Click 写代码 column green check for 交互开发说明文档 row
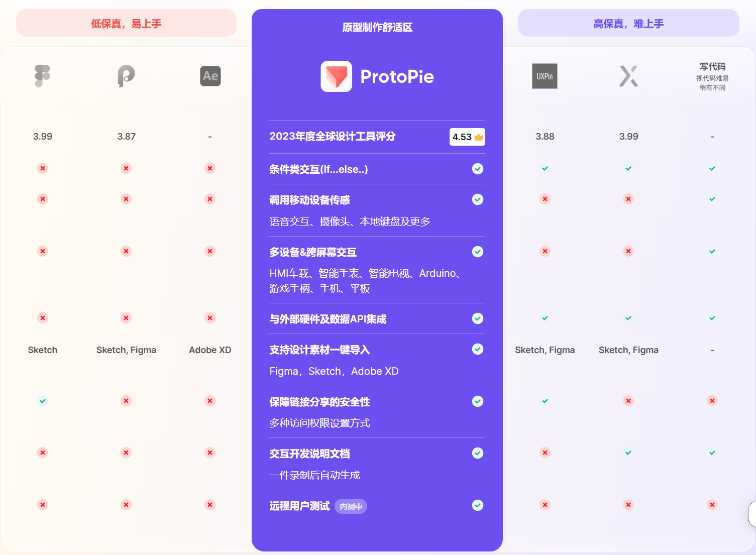Screen dimensions: 756x555 pyautogui.click(x=712, y=453)
